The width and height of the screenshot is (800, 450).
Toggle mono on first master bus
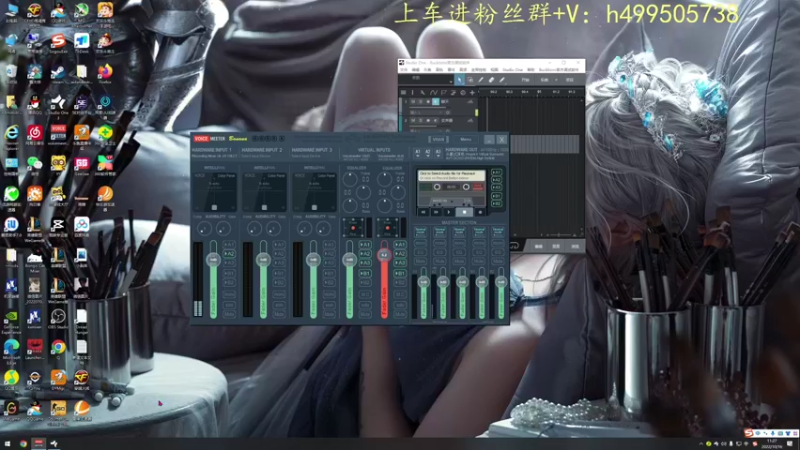coord(420,243)
